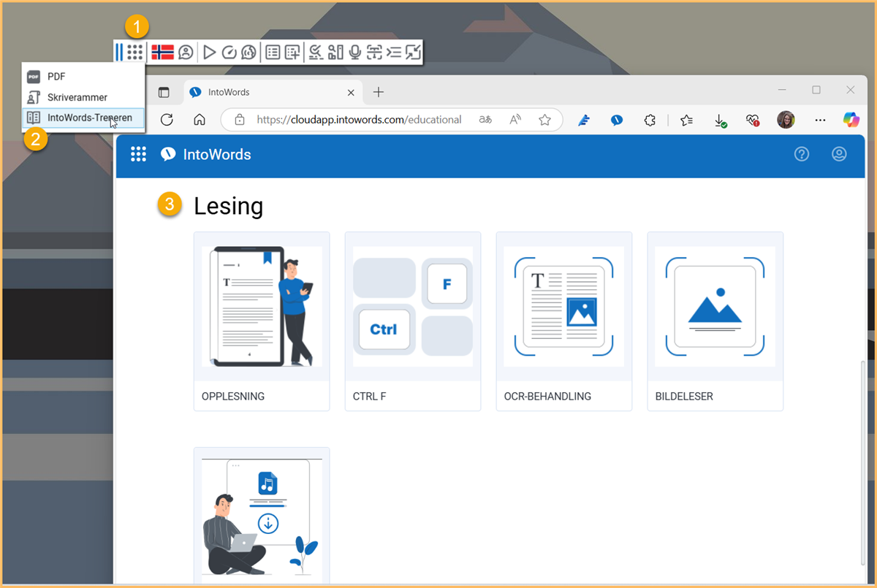877x588 pixels.
Task: Open the audio file download card
Action: 262,516
